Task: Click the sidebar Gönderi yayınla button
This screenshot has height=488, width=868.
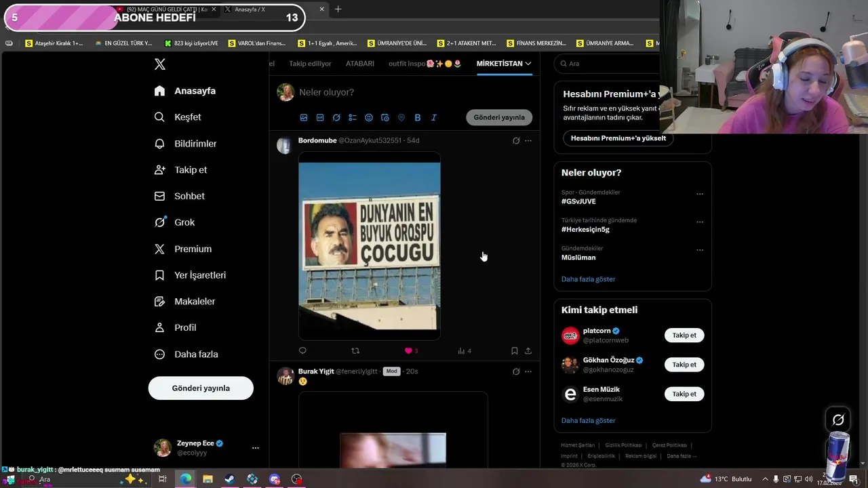Action: point(201,388)
